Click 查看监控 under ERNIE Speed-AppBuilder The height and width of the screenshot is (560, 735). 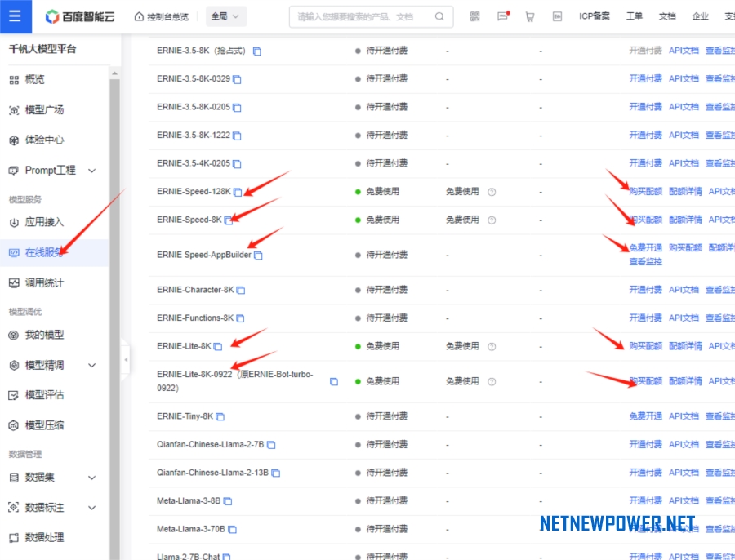645,261
